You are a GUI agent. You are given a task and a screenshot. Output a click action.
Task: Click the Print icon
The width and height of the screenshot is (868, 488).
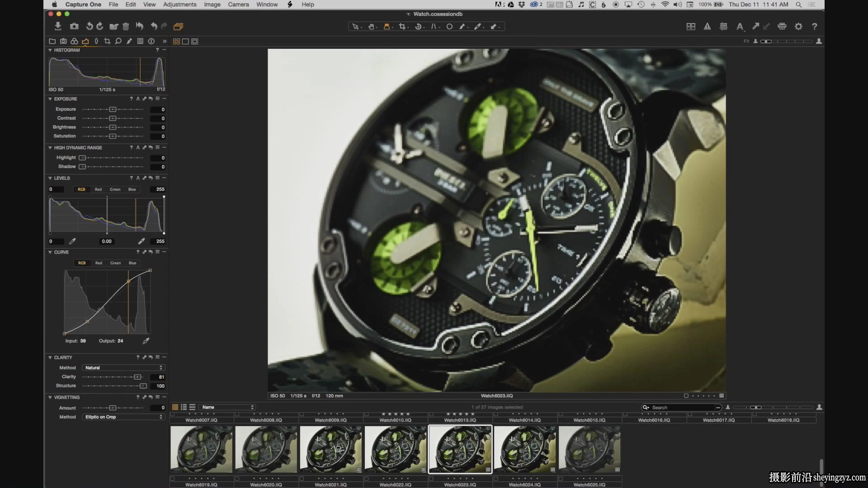[782, 27]
